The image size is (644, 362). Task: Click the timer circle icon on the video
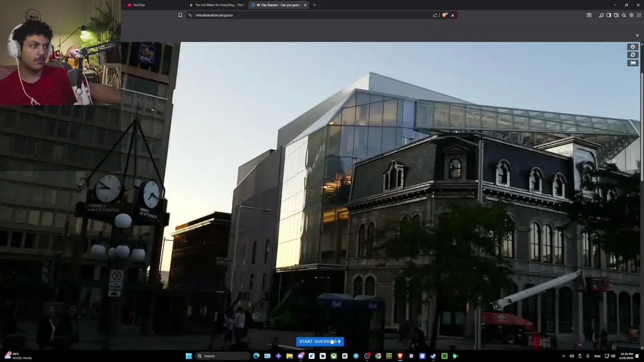(x=633, y=47)
